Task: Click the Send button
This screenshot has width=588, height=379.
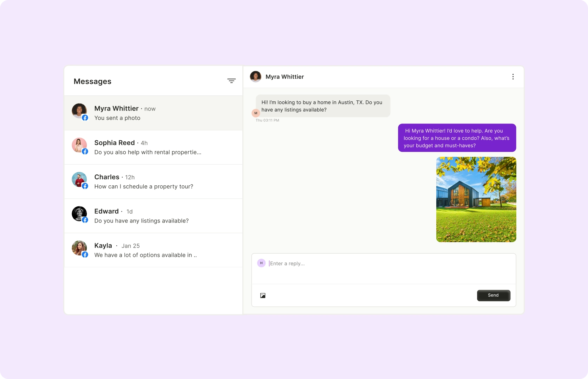Action: pyautogui.click(x=494, y=295)
